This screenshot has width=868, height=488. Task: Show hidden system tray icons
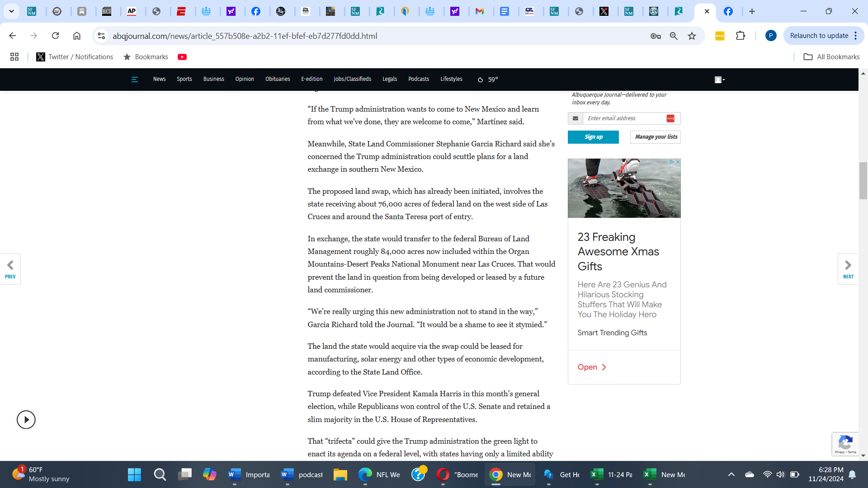[731, 474]
